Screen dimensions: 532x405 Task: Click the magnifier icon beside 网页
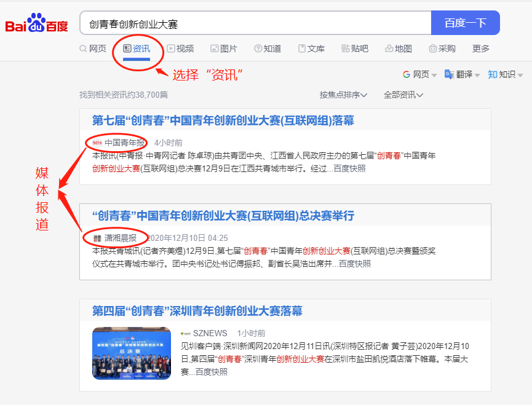83,49
